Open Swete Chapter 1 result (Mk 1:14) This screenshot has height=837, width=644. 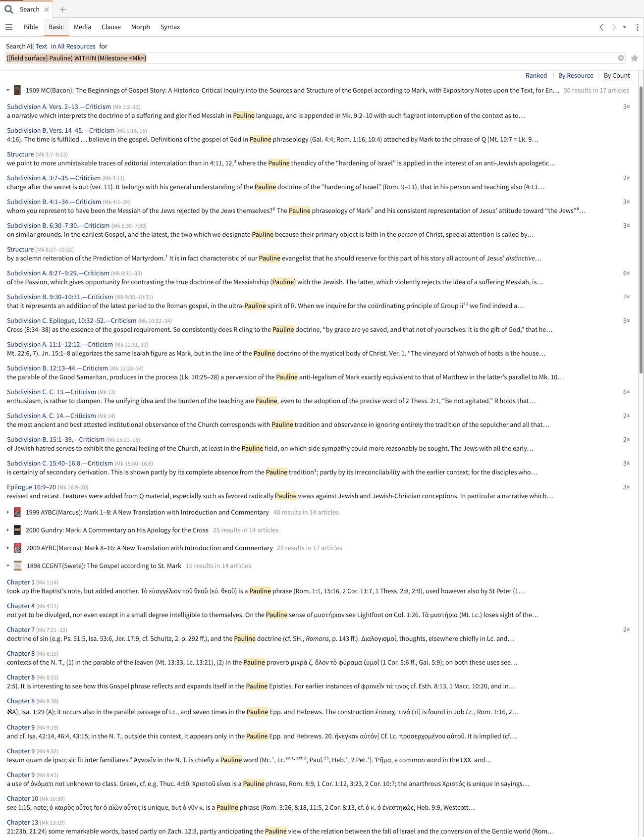21,582
